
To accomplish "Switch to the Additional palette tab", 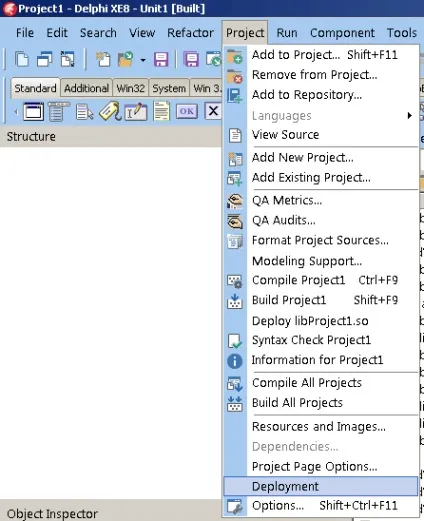I will click(x=86, y=88).
